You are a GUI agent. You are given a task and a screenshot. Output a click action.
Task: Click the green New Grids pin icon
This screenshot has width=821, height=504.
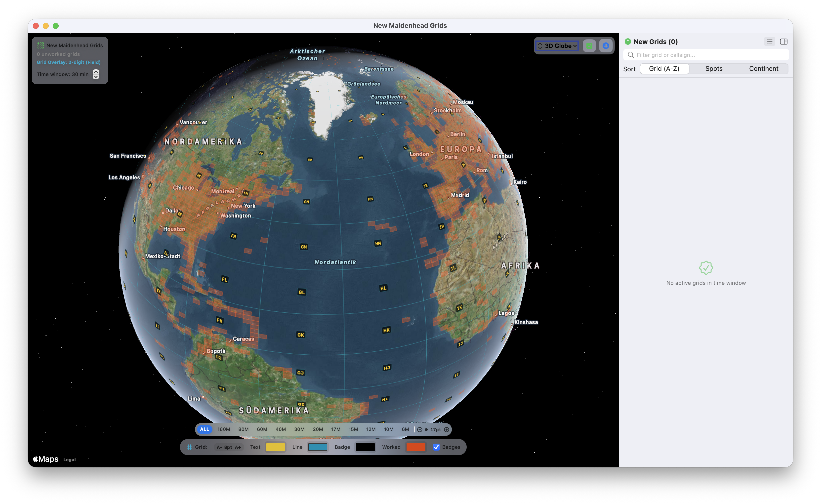coord(628,42)
